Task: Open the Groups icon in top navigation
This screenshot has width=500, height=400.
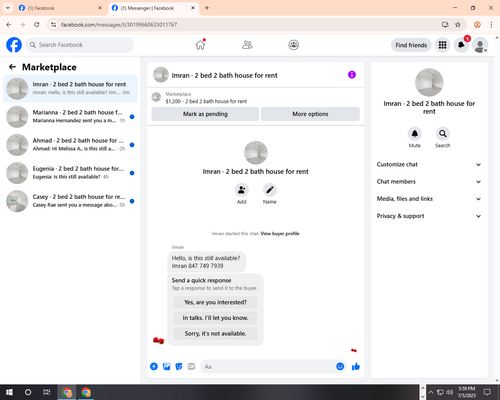Action: 294,45
